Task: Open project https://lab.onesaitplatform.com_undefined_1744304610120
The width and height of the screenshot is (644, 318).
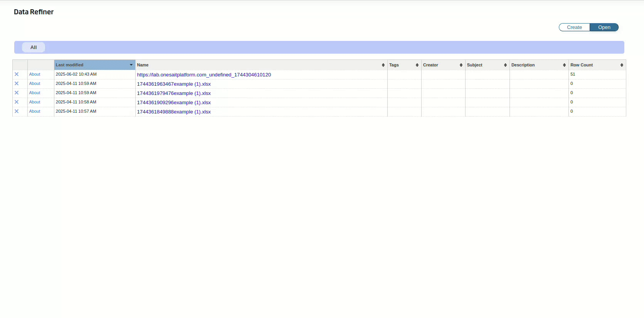Action: [x=204, y=75]
